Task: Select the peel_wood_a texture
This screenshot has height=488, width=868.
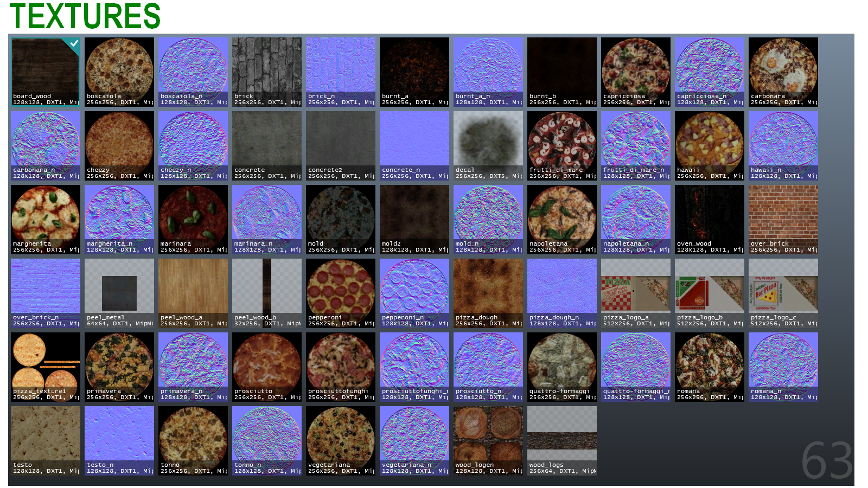Action: pos(193,293)
